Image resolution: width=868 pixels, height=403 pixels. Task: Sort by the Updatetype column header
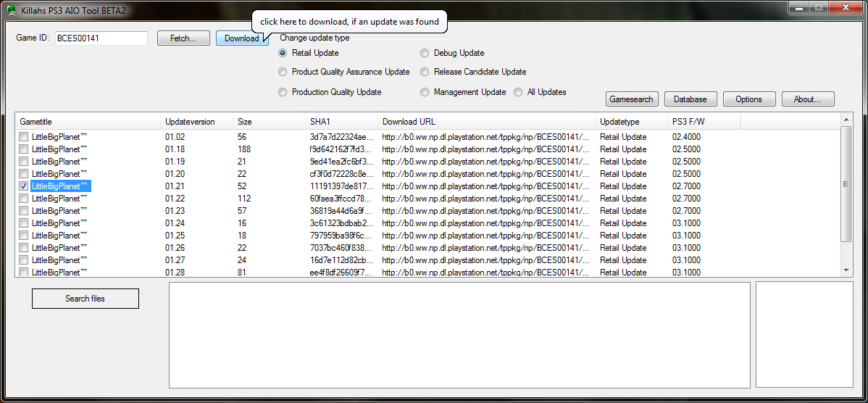[x=632, y=121]
